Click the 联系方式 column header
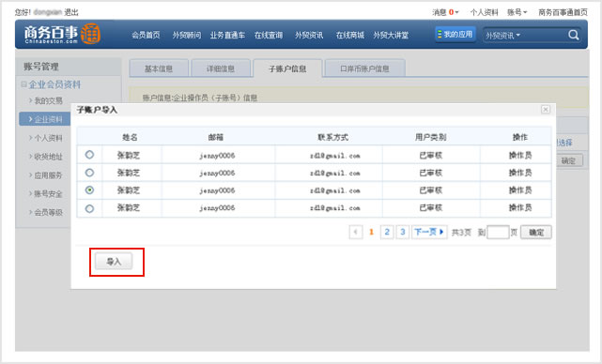 [x=332, y=137]
